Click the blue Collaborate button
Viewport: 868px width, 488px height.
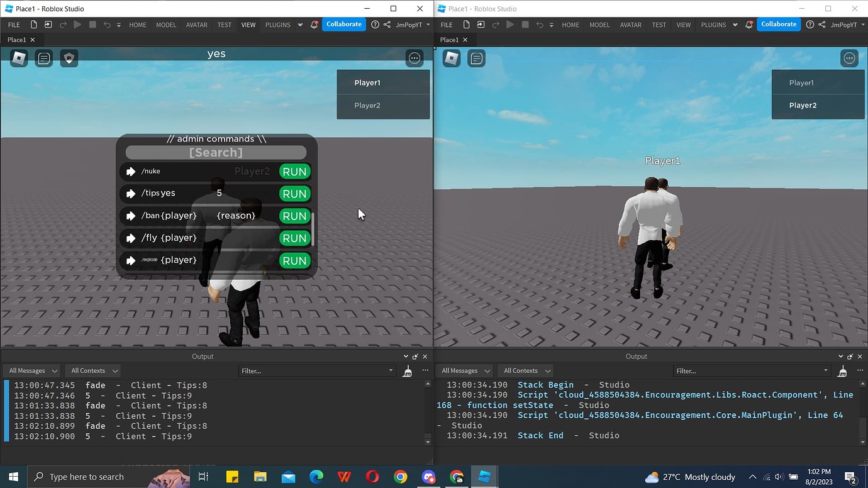(343, 24)
